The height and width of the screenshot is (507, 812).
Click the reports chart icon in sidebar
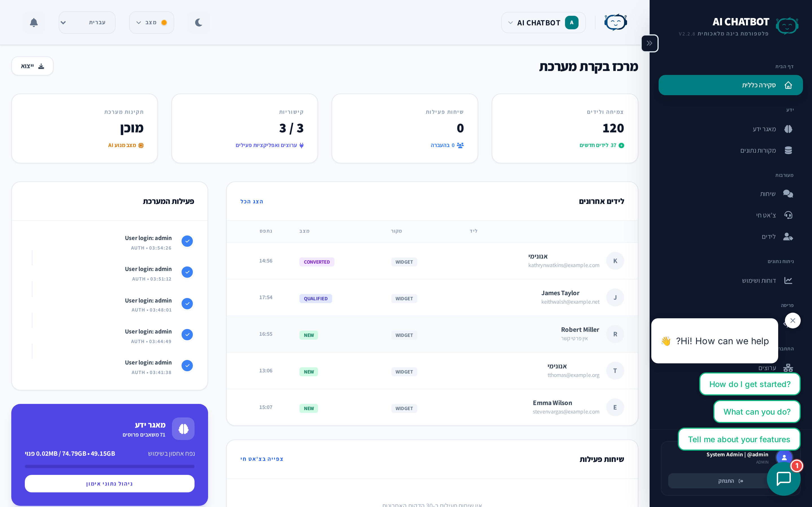coord(788,280)
